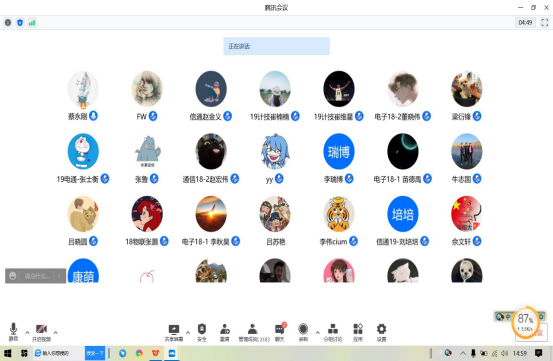The width and height of the screenshot is (553, 361).
Task: Expand audio options arrow beside microphone
Action: coord(27,332)
